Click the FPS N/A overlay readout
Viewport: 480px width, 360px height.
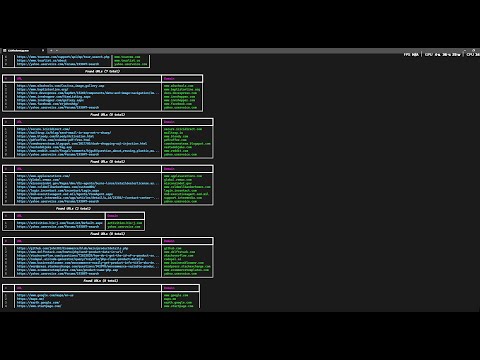(x=411, y=54)
